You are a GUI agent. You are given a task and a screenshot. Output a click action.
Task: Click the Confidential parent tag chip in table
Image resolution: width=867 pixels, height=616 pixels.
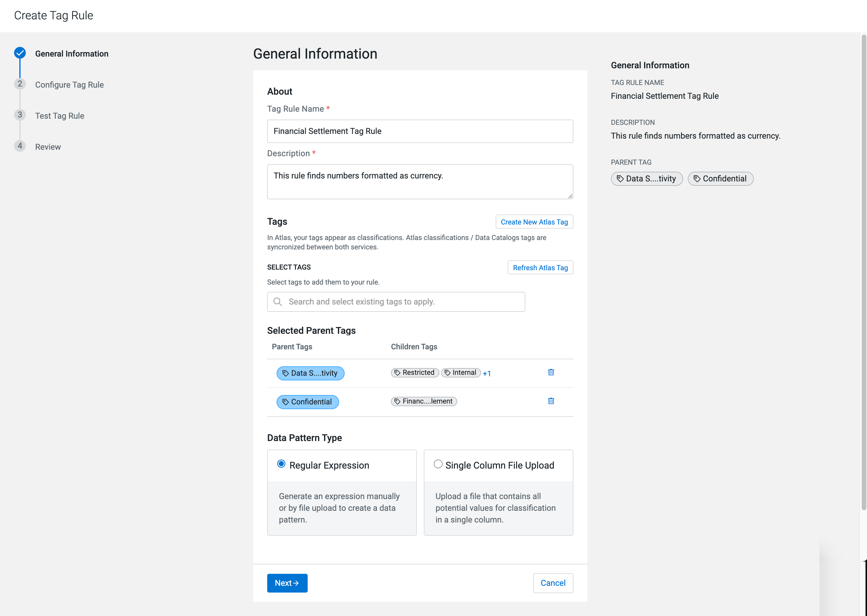(x=307, y=402)
